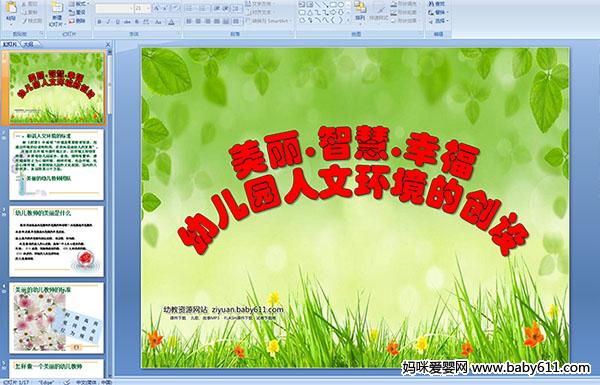
Task: Switch to the Slides pane tab
Action: tap(10, 44)
